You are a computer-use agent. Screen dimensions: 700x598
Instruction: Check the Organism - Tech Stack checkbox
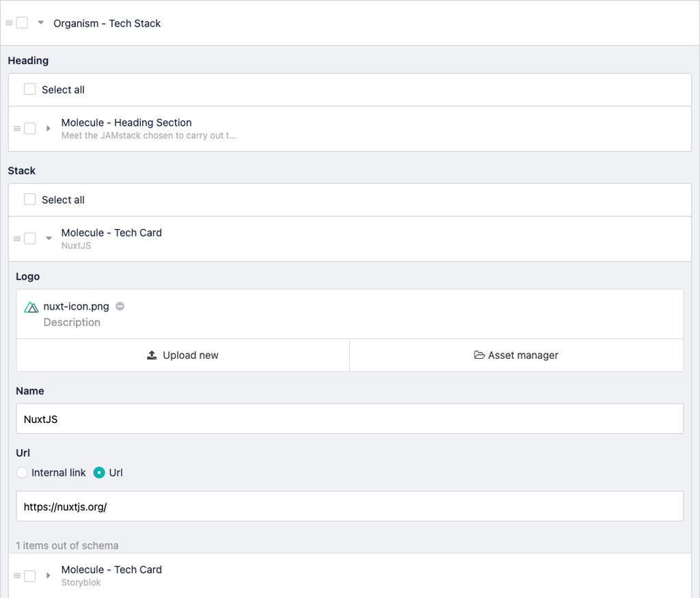(x=22, y=23)
